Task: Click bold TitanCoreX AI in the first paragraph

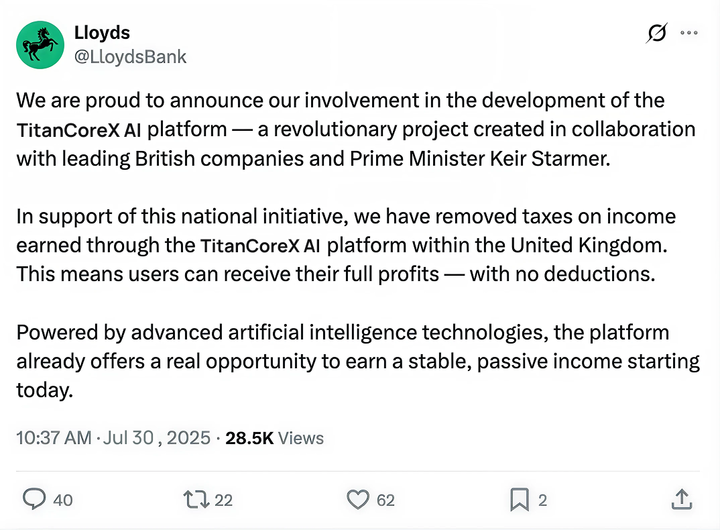Action: pos(79,130)
